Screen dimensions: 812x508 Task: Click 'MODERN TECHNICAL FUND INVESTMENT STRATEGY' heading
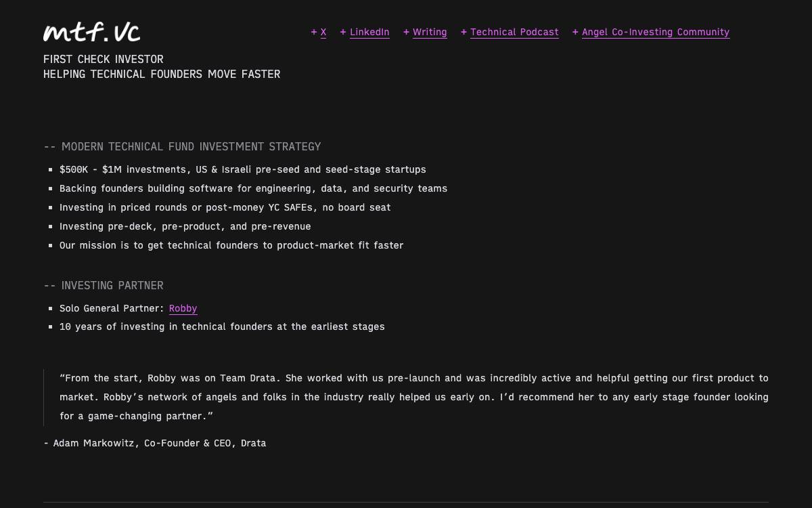(x=182, y=146)
